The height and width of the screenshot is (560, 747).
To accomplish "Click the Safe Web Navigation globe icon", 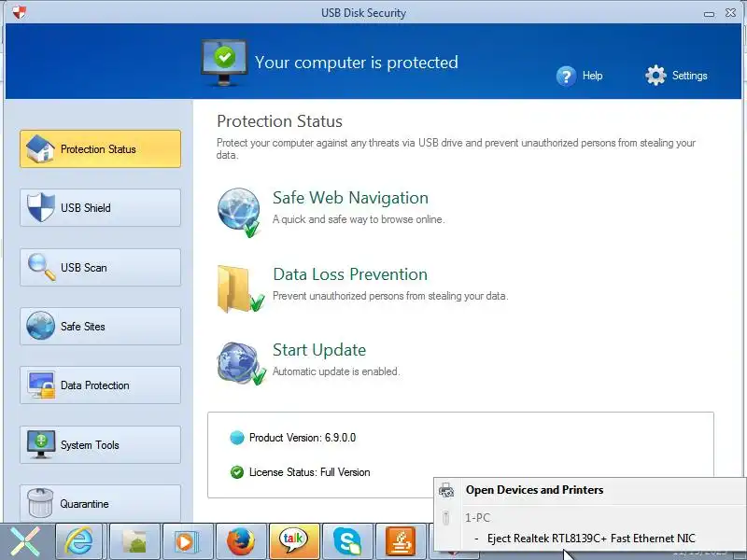I will point(239,213).
